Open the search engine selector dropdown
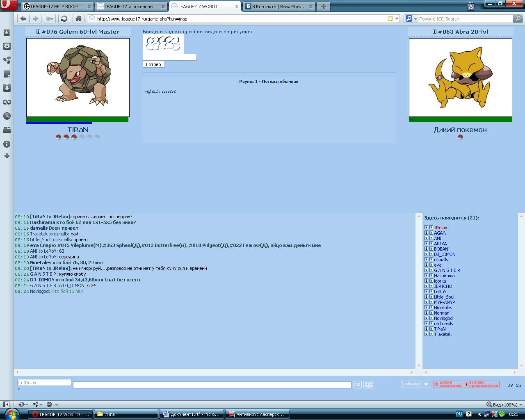Viewport: 525px width, 420px height. 411,19
